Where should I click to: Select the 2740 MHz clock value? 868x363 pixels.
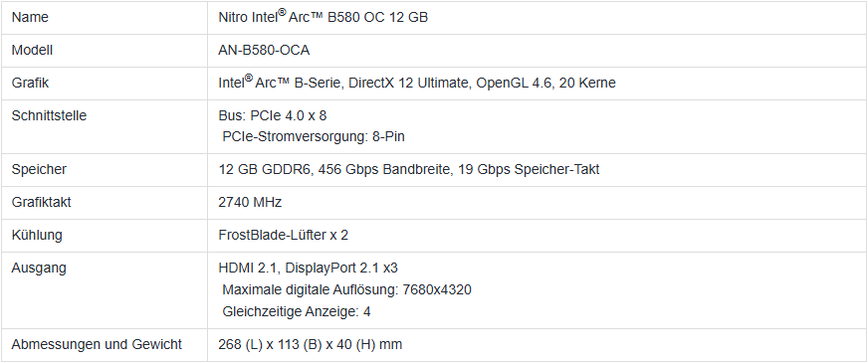pos(250,203)
